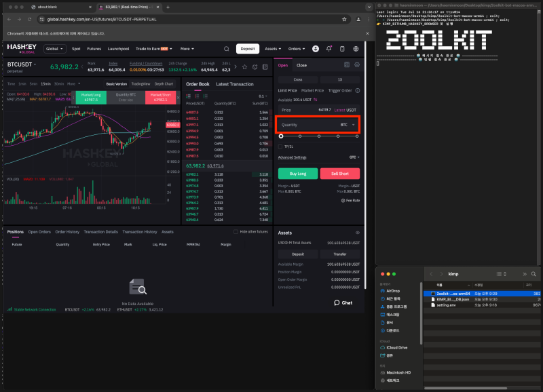Open the Finder search magnifier

pyautogui.click(x=533, y=274)
